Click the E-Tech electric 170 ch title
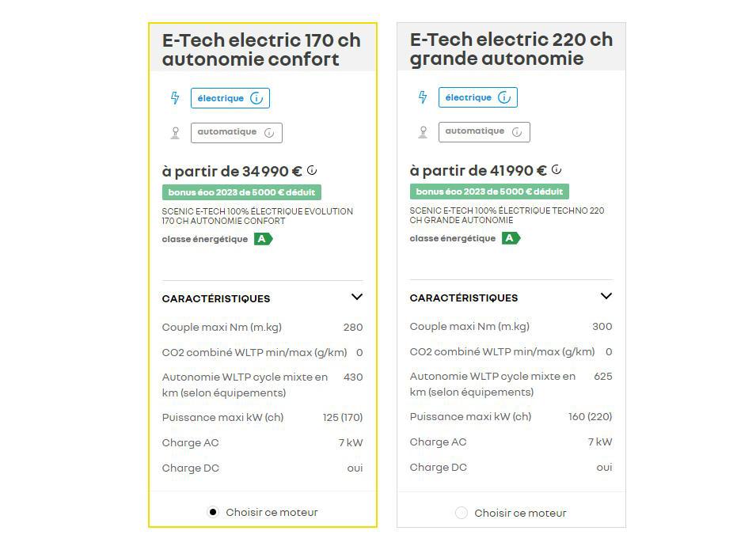 point(261,49)
